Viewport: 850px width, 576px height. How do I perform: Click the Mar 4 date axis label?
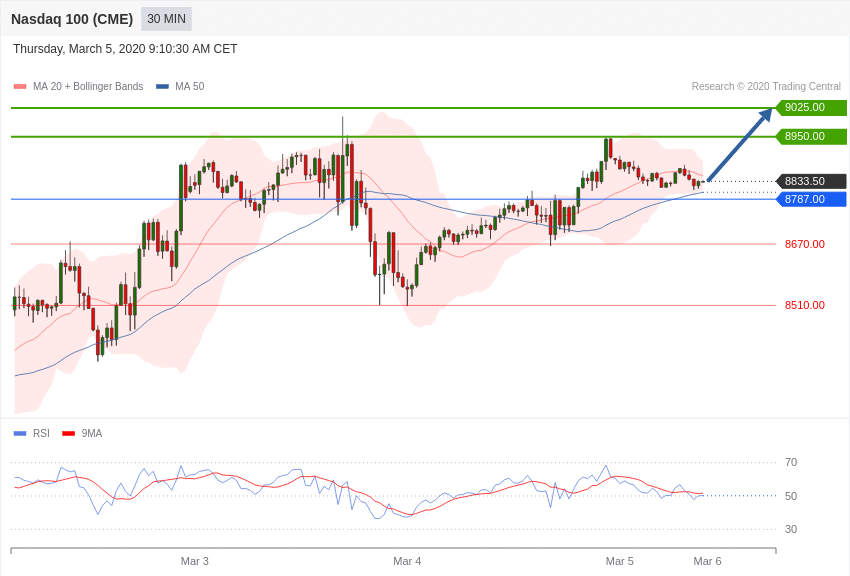pyautogui.click(x=407, y=561)
